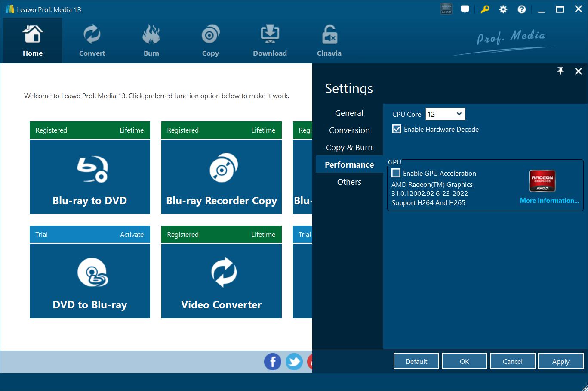Image resolution: width=588 pixels, height=391 pixels.
Task: Click the key registration icon
Action: coord(485,9)
